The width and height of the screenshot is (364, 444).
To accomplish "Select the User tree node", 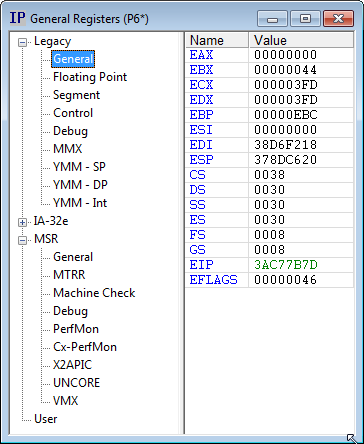I will click(46, 419).
